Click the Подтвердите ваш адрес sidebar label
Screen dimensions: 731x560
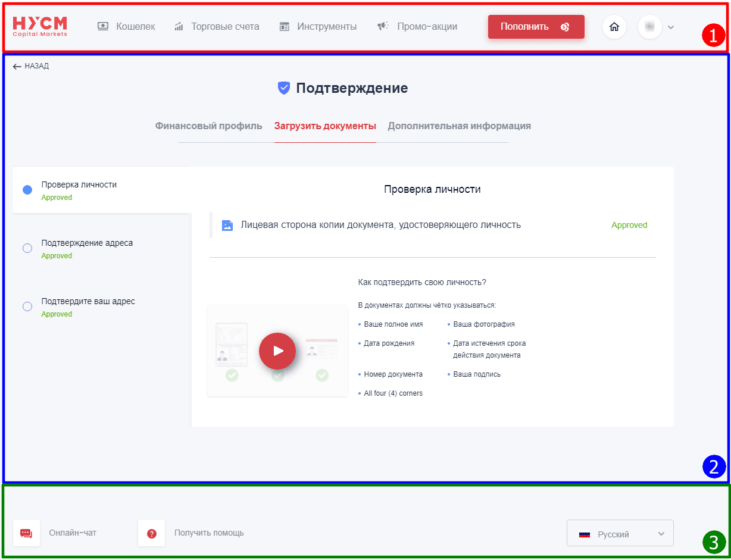pyautogui.click(x=88, y=301)
